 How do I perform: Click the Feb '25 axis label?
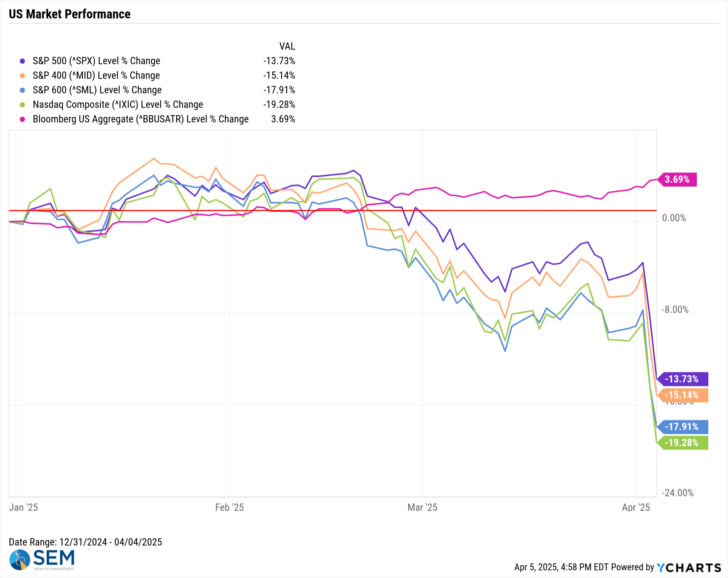[x=229, y=507]
